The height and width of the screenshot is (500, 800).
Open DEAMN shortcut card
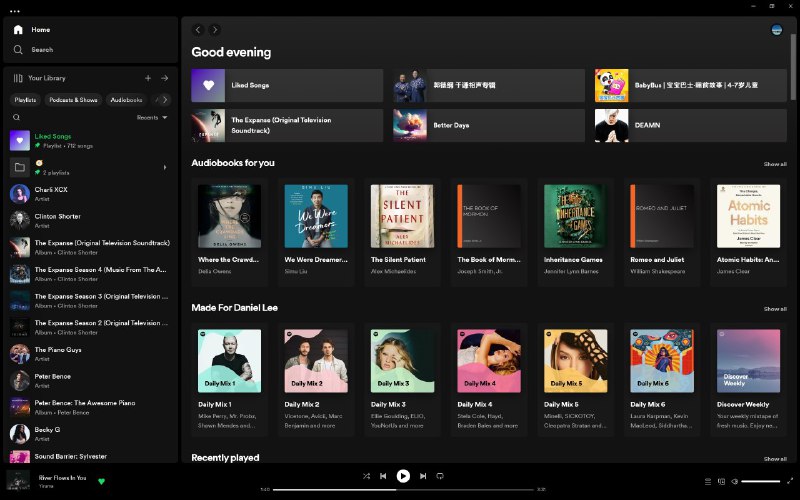tap(691, 125)
